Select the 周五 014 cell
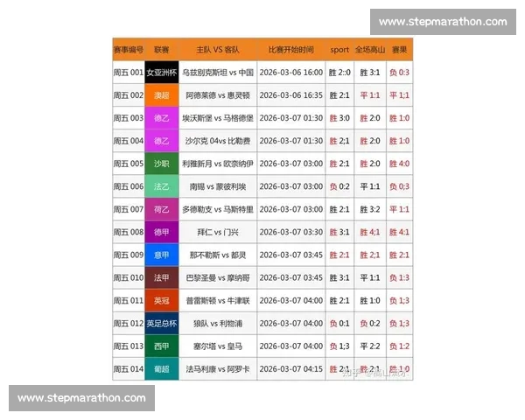 point(129,368)
